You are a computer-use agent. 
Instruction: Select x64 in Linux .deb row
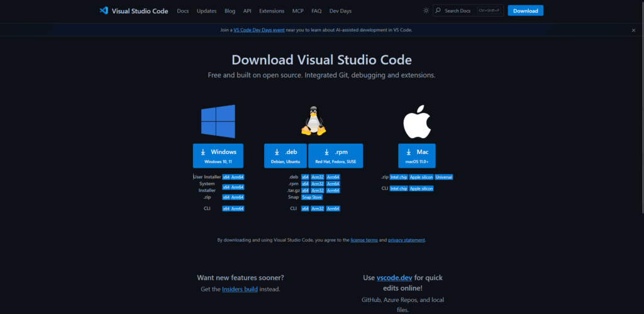[x=305, y=177]
